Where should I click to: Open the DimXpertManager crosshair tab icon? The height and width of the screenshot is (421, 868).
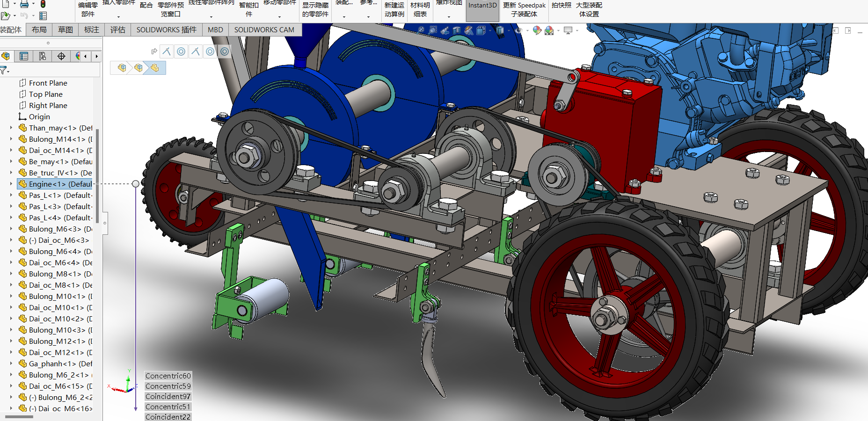pos(61,57)
